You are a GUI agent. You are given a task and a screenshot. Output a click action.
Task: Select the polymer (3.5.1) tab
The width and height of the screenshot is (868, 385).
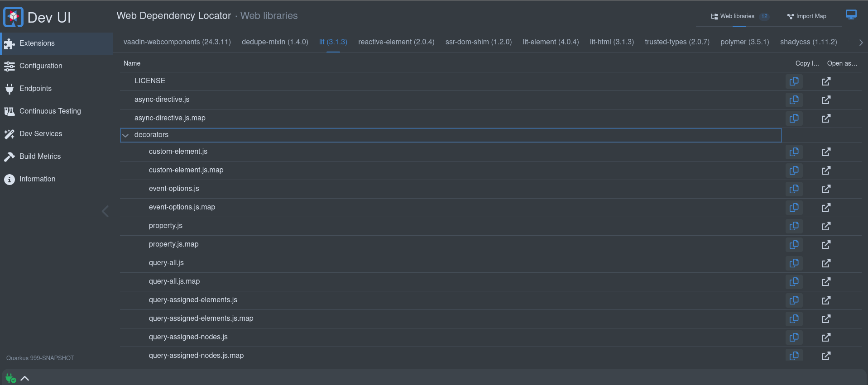click(x=744, y=42)
